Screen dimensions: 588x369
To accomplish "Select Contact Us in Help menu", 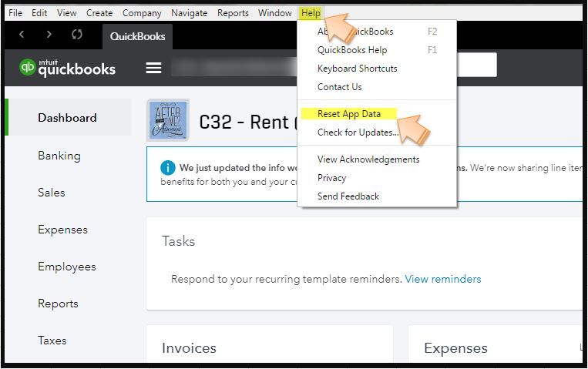I will [339, 87].
